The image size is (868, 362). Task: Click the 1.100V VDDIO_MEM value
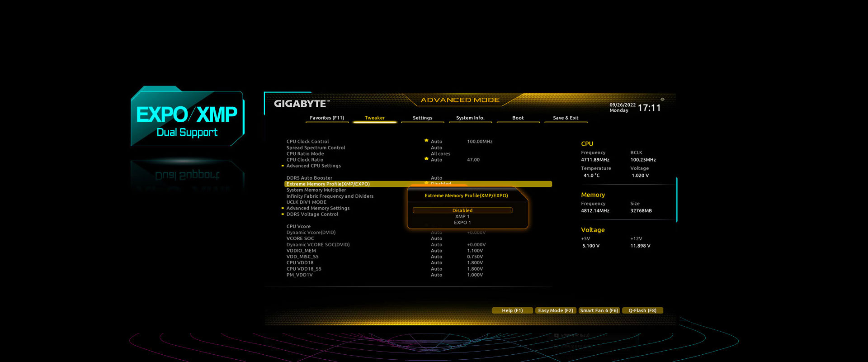coord(475,251)
